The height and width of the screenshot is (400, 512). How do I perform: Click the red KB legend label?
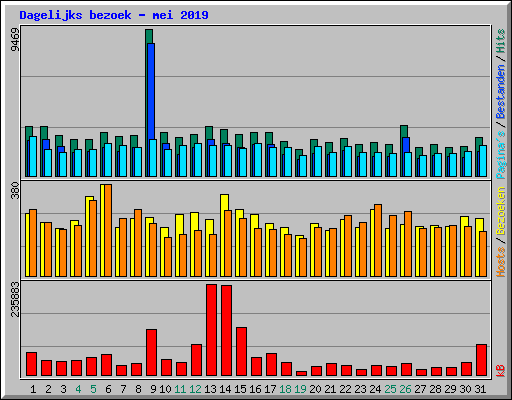click(500, 370)
